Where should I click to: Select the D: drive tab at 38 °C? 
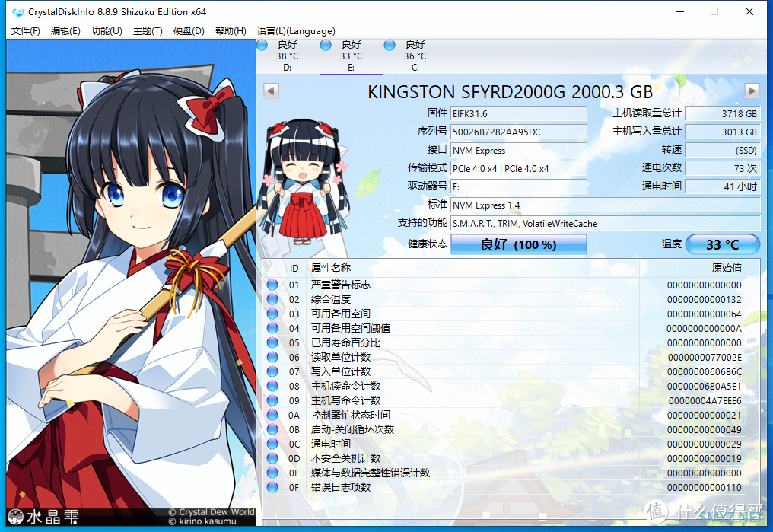pos(287,56)
